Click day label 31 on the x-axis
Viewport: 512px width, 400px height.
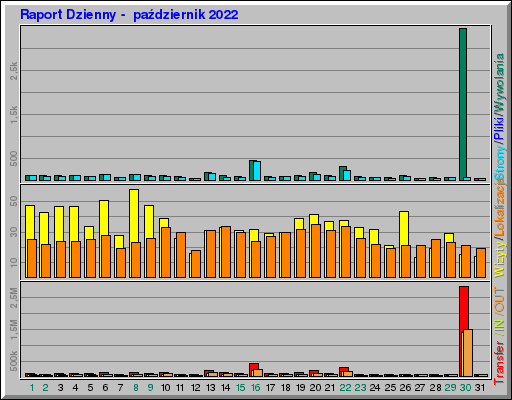(x=480, y=388)
